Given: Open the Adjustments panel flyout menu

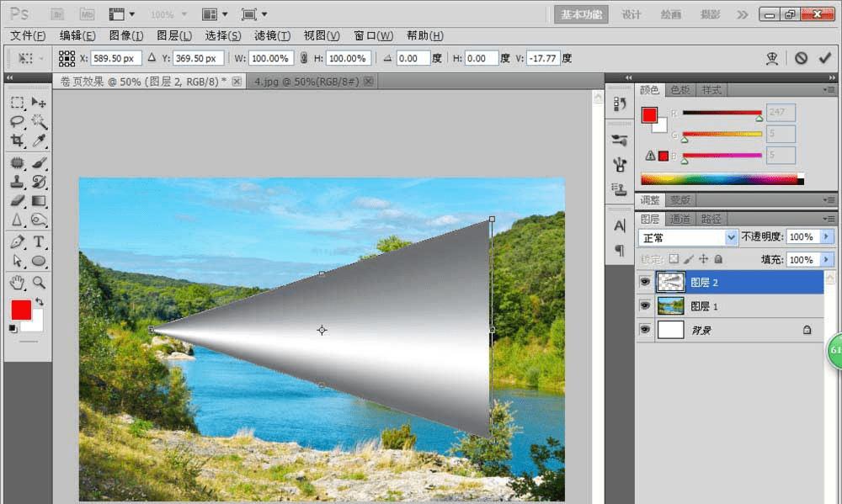Looking at the screenshot, I should tap(829, 199).
